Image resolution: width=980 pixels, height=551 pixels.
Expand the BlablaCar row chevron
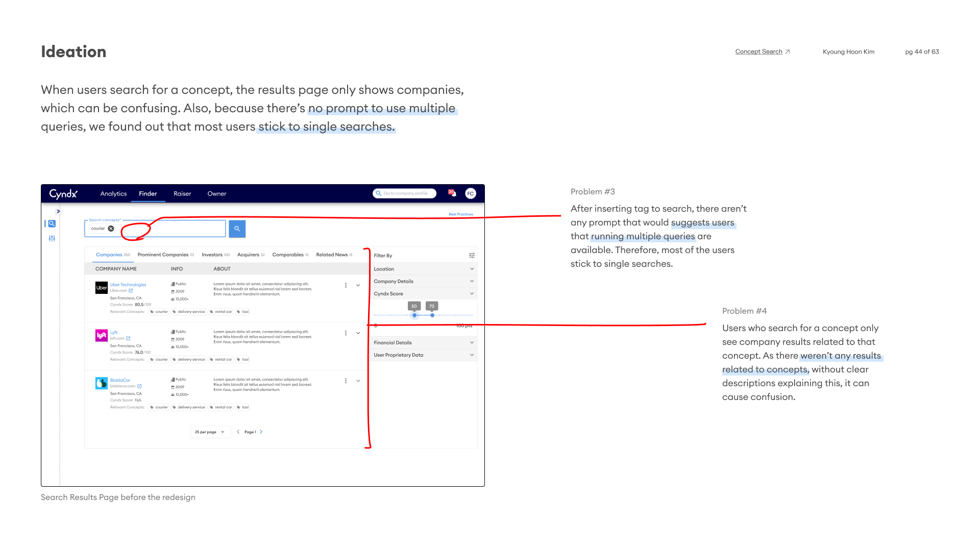coord(358,381)
